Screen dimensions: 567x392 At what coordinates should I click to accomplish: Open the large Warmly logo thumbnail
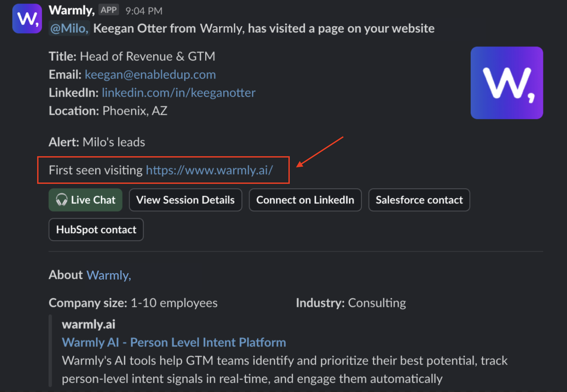[x=506, y=83]
